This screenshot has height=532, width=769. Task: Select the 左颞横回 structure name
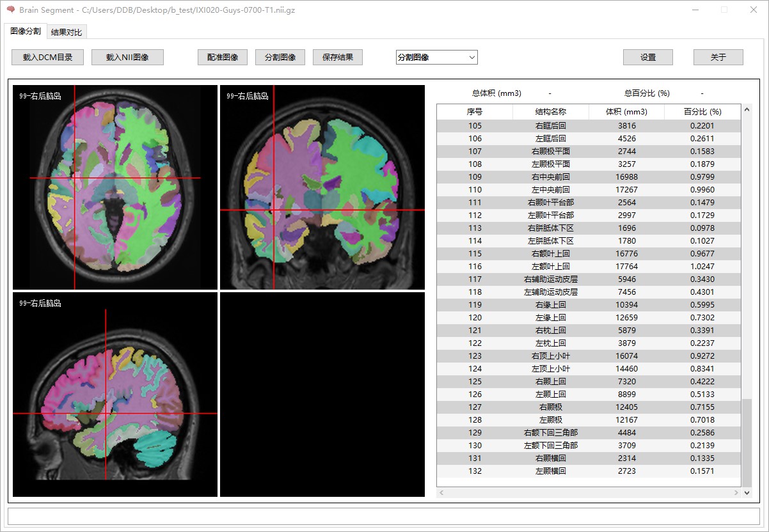coord(551,471)
